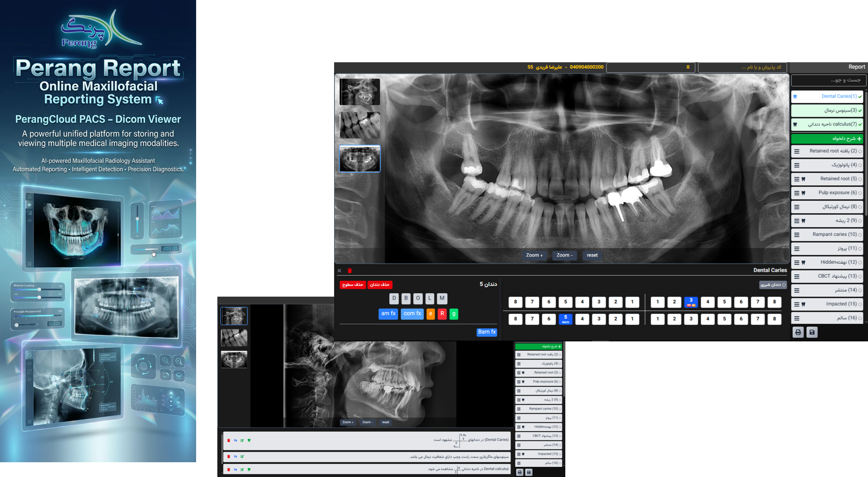Click tooth icon beside Impacted (15), panoramic window
This screenshot has height=477, width=868.
click(803, 304)
